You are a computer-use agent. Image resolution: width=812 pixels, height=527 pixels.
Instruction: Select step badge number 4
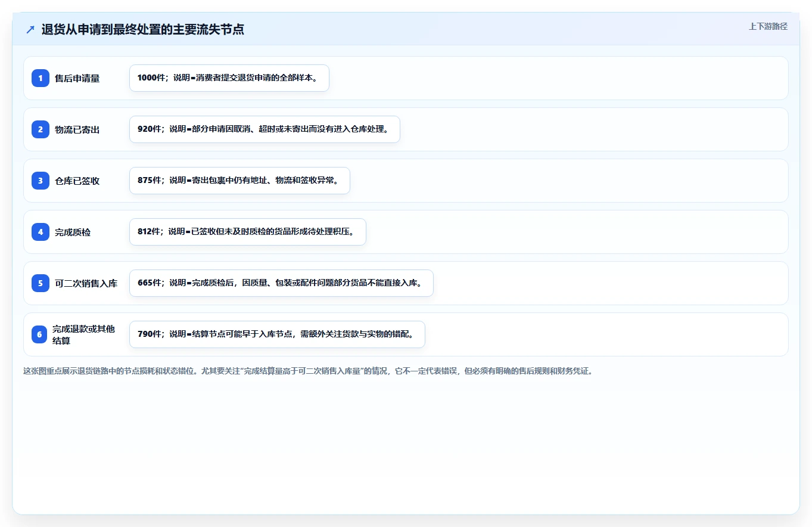click(x=41, y=232)
